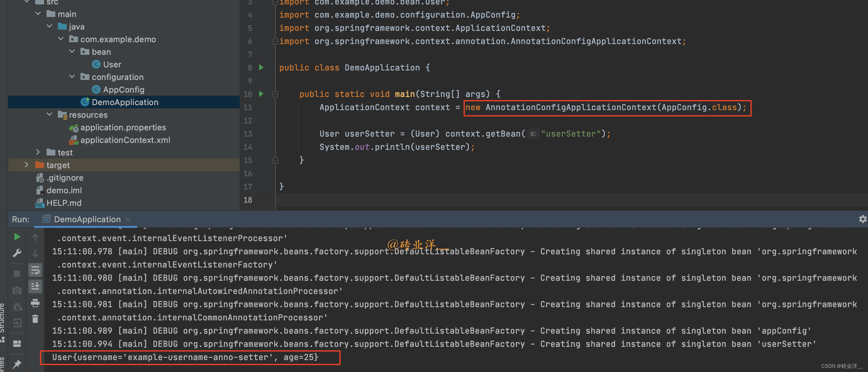Expand the test folder

coord(38,152)
